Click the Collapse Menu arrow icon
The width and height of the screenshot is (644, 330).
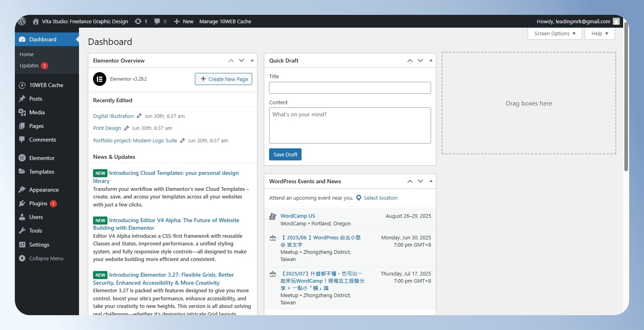click(x=22, y=258)
